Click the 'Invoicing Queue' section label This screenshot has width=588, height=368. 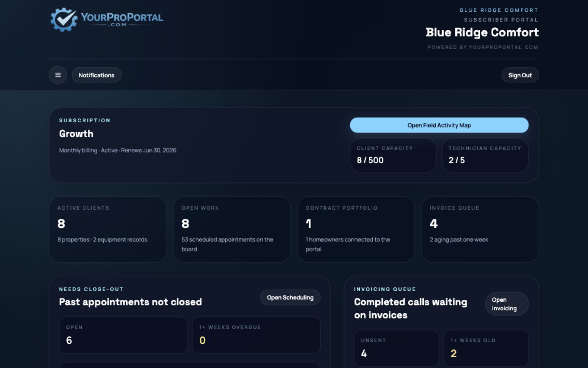[x=385, y=289]
